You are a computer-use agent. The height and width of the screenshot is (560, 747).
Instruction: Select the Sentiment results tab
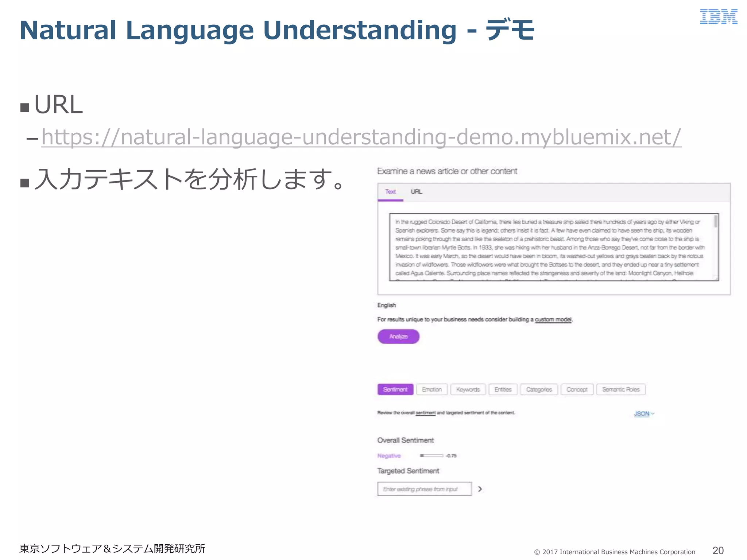pos(395,389)
